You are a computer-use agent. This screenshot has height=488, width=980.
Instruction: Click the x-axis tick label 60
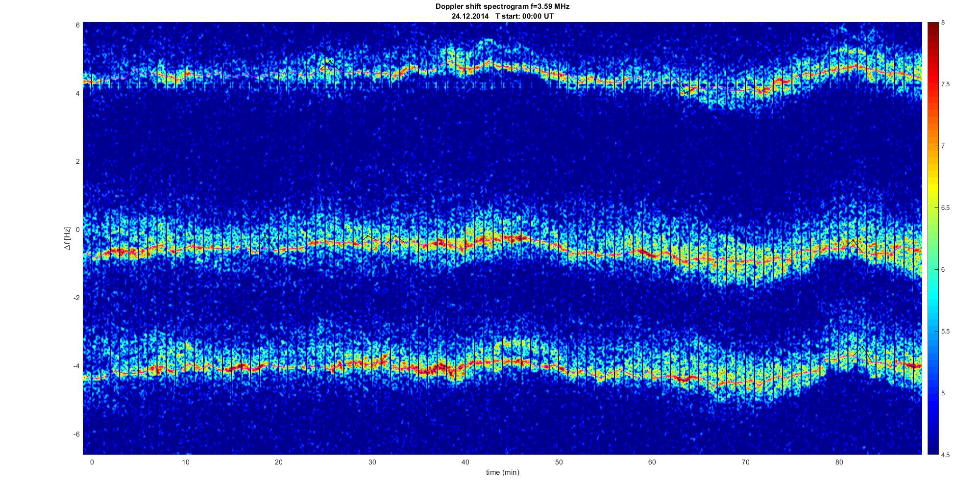(652, 462)
